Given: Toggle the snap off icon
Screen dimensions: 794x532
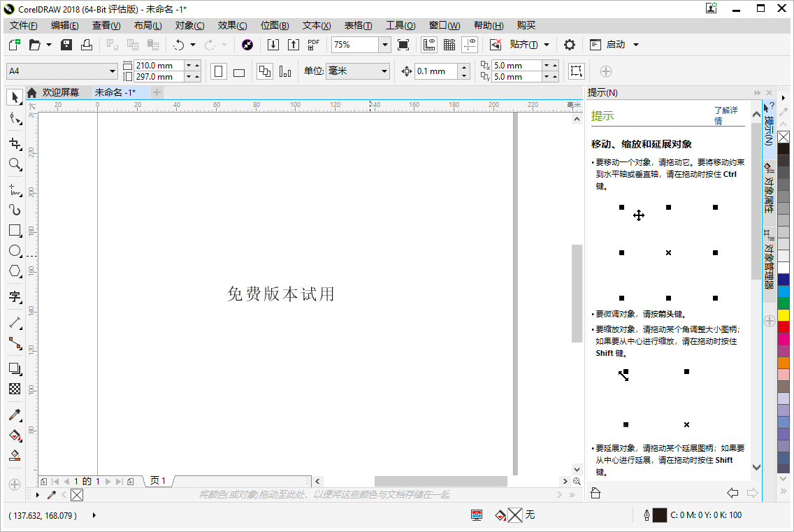Looking at the screenshot, I should [x=496, y=45].
